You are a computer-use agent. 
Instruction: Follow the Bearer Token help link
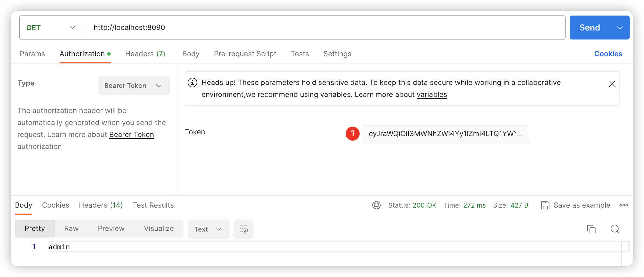pyautogui.click(x=131, y=135)
